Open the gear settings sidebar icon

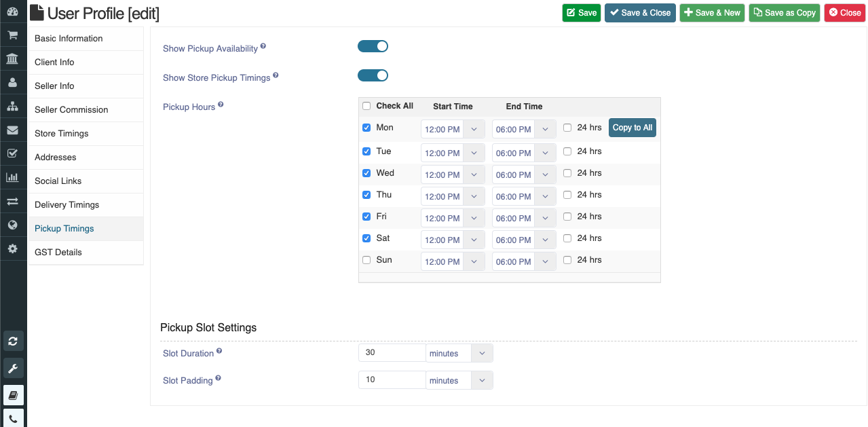click(12, 248)
